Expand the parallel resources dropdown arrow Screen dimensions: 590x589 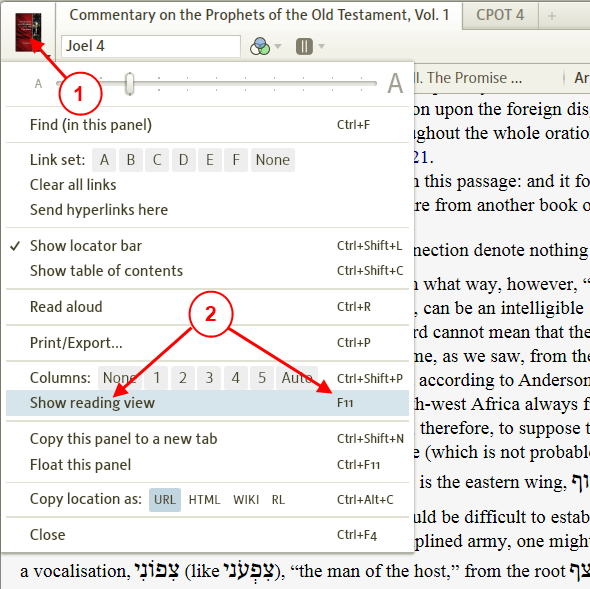(x=321, y=46)
